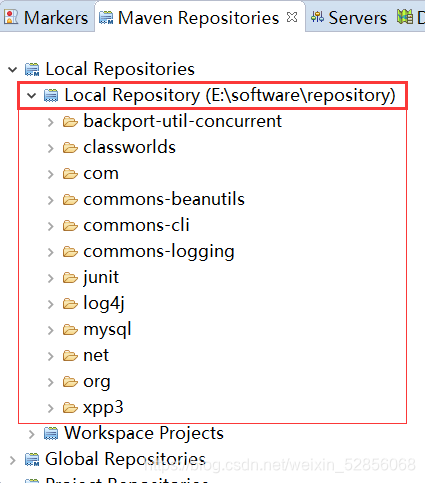Expand the log4j folder
Image resolution: width=425 pixels, height=483 pixels.
click(51, 304)
